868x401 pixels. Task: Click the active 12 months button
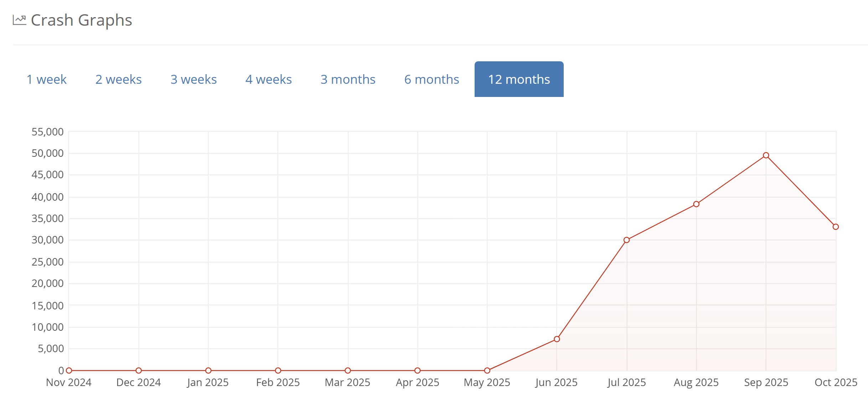(519, 79)
